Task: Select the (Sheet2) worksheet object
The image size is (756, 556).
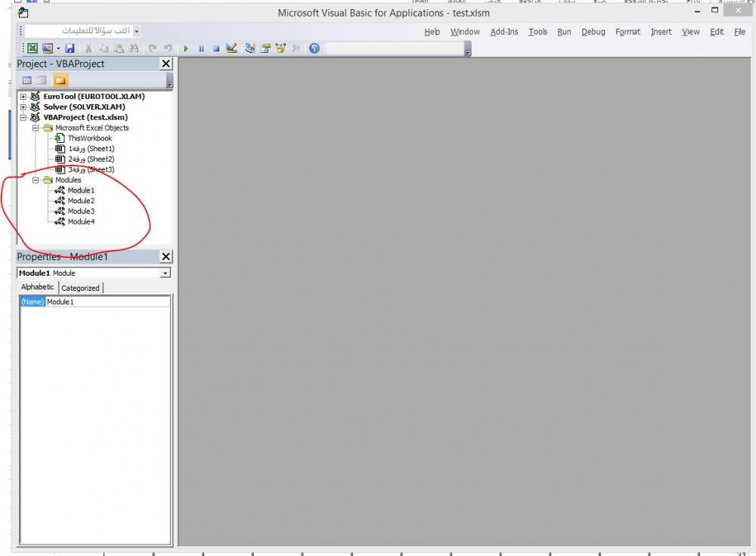Action: (x=91, y=159)
